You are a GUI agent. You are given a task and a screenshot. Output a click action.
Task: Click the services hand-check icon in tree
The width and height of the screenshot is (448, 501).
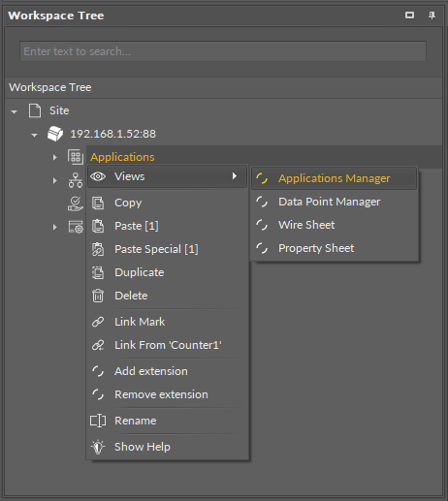[76, 204]
